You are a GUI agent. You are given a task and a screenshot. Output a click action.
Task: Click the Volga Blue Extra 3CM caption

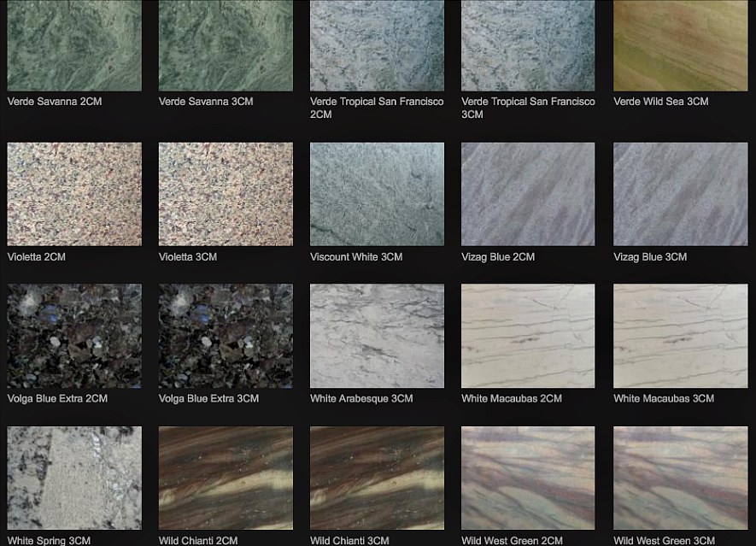[208, 399]
